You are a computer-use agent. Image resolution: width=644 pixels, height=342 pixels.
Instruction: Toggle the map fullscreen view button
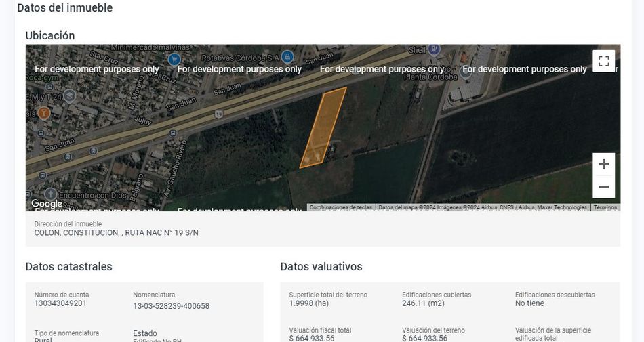[603, 61]
